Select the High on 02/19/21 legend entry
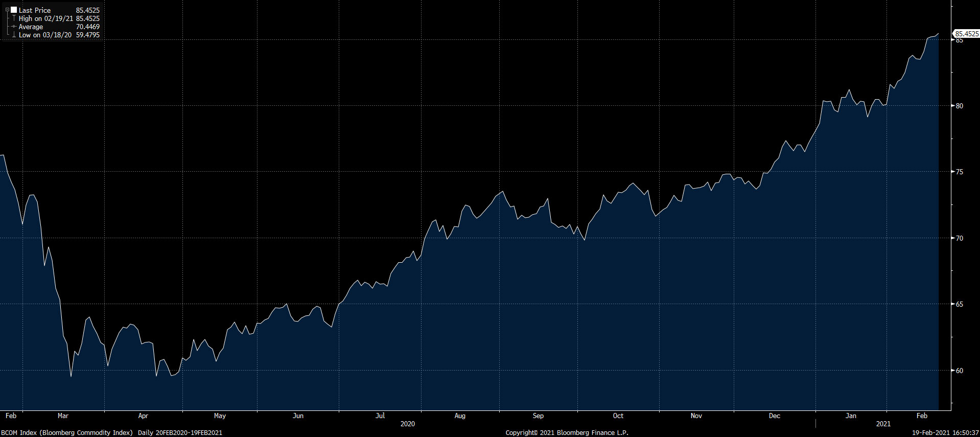Screen dimensions: 980x437 pos(45,18)
